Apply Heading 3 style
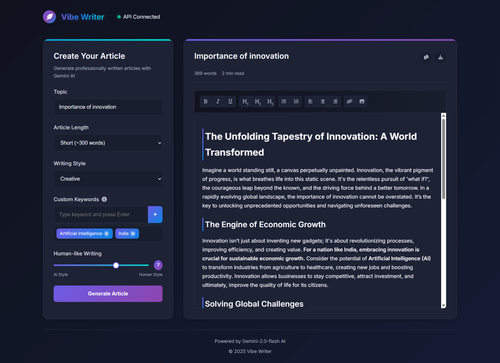Screen dimensions: 500x363 click(270, 101)
